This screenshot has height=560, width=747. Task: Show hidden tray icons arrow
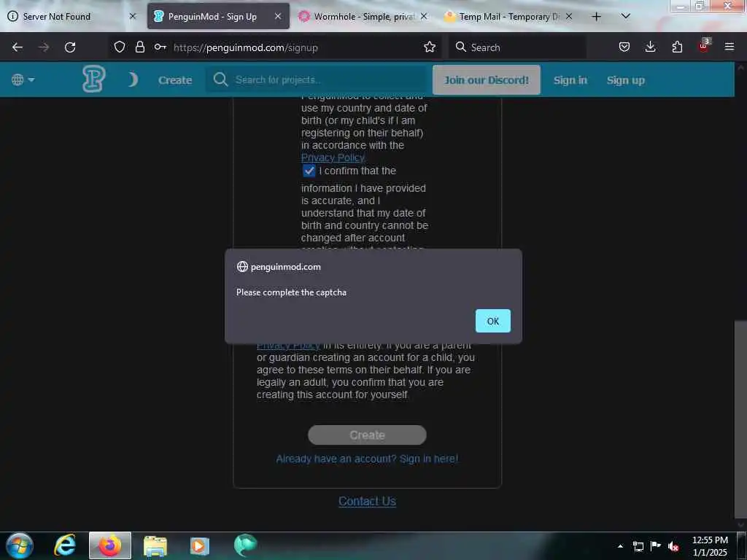click(x=620, y=546)
